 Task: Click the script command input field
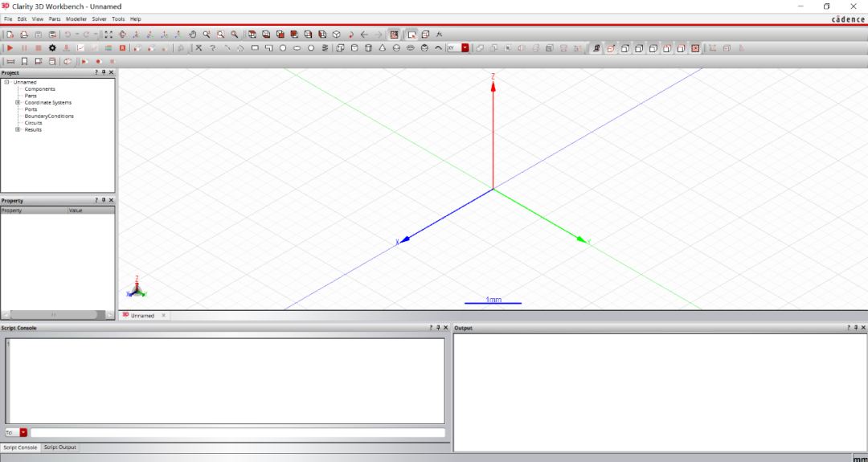pos(237,433)
